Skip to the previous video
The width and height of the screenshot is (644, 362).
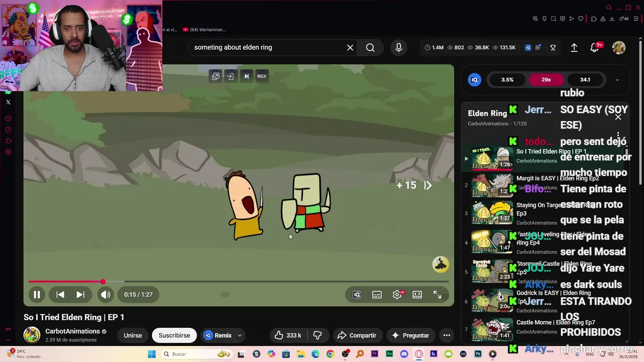(x=60, y=295)
